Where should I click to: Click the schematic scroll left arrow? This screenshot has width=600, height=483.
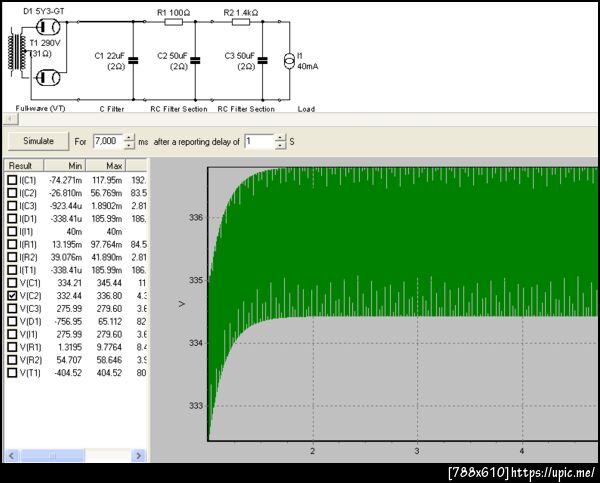[10, 119]
